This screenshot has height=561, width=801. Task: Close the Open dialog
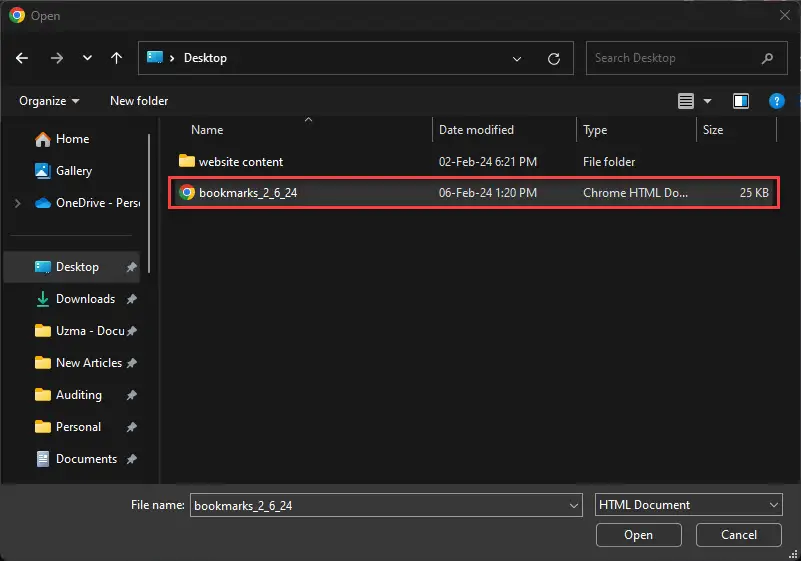pyautogui.click(x=785, y=15)
